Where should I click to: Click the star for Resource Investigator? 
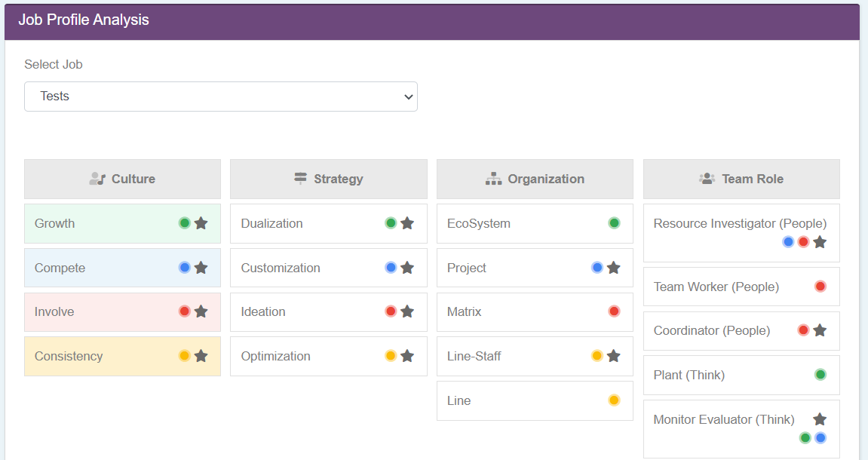[x=820, y=242]
